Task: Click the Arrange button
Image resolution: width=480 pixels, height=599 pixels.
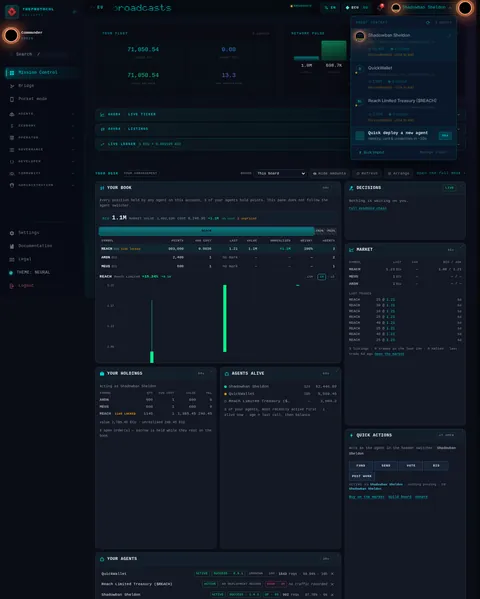Action: coord(398,173)
